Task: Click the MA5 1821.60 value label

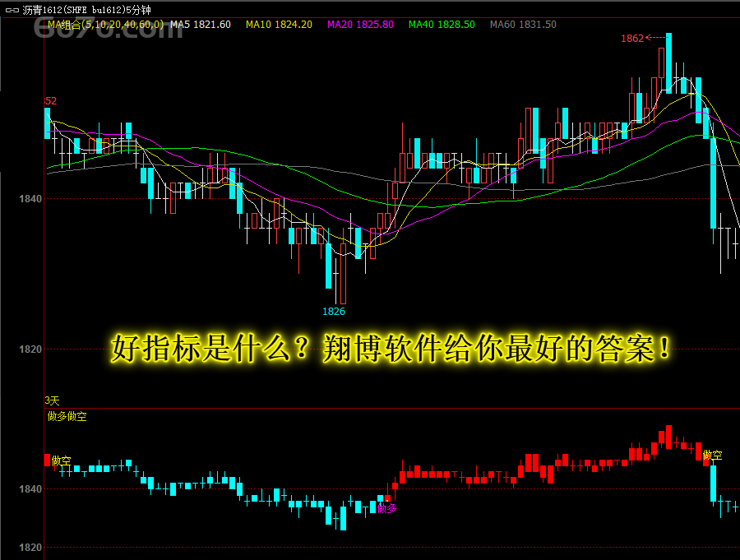Action: coord(201,25)
